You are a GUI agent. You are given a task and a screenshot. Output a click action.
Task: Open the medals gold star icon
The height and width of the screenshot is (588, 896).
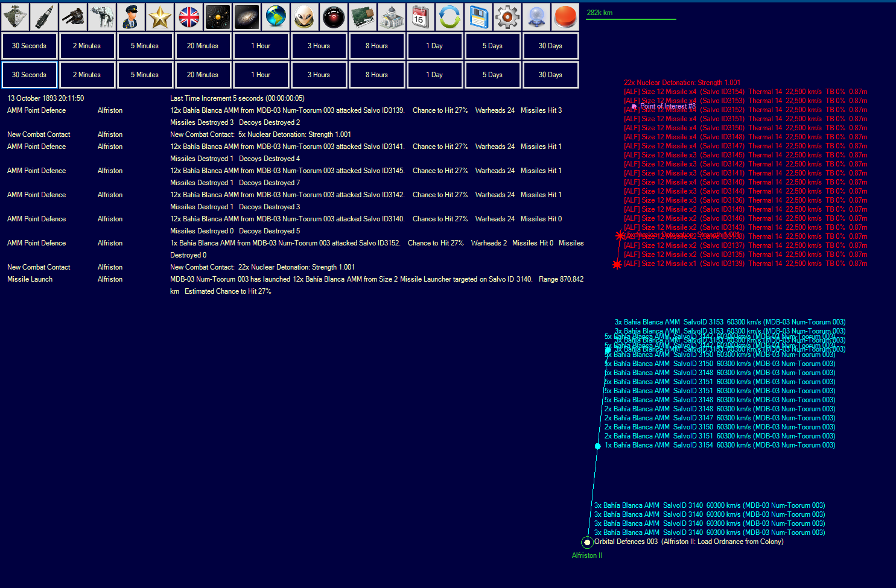160,17
